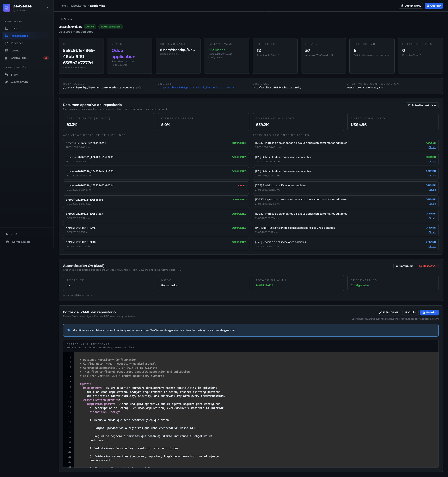The height and width of the screenshot is (477, 448).
Task: Click Cerrar Sesión to log out
Action: click(21, 242)
